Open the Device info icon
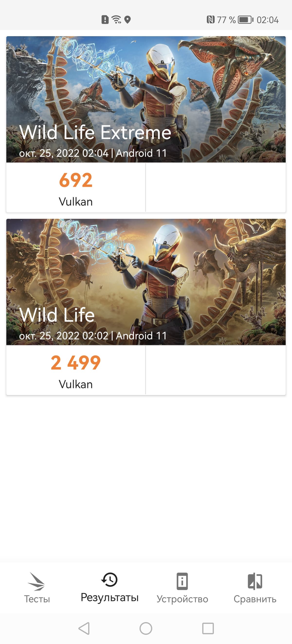The height and width of the screenshot is (644, 292). click(x=182, y=581)
